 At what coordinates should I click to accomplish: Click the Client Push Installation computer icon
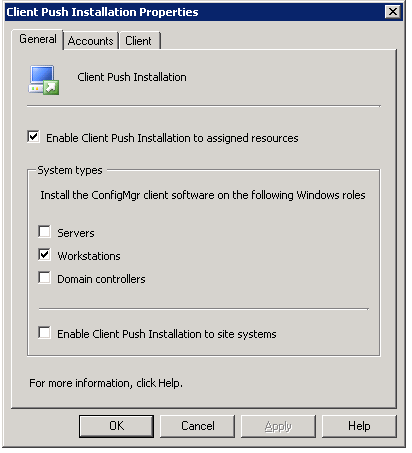click(44, 80)
